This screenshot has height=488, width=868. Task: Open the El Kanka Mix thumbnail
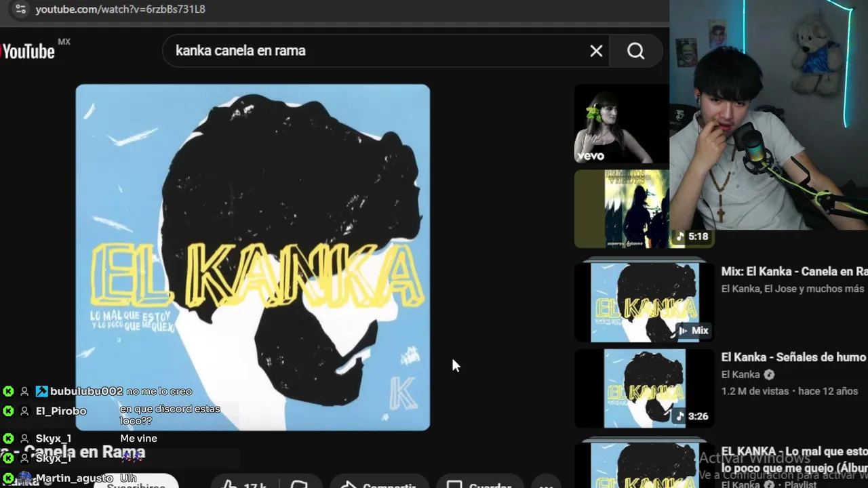tap(644, 302)
